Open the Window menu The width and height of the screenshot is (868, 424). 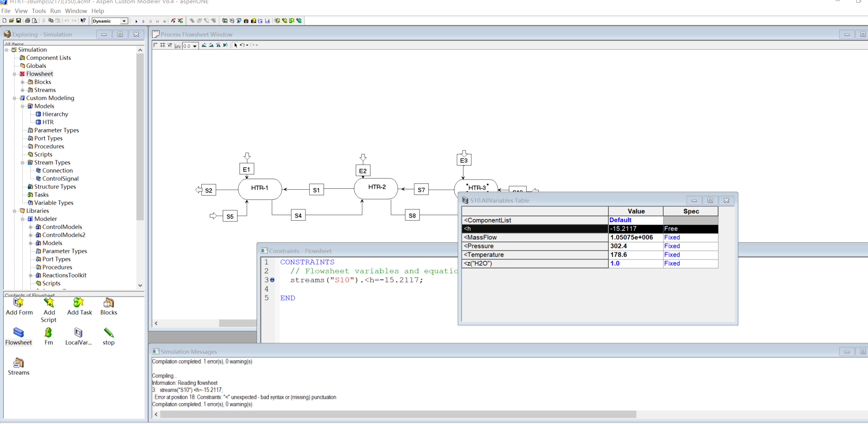(x=76, y=11)
